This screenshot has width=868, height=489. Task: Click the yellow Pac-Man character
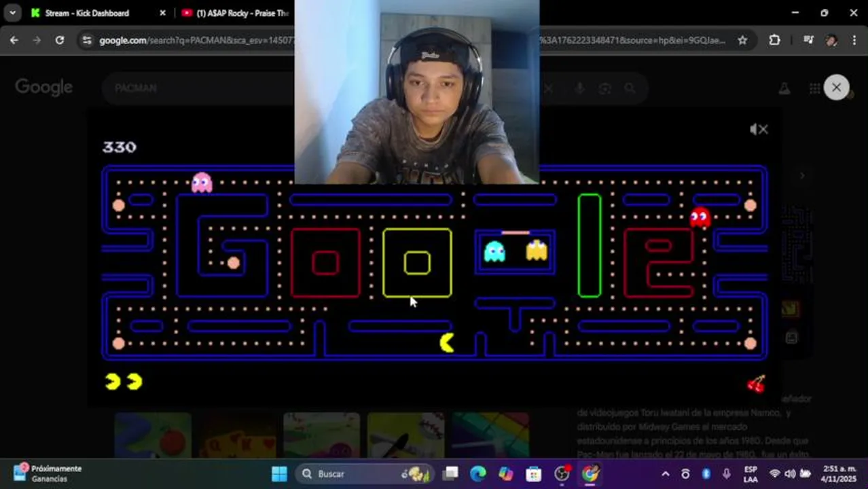(x=447, y=343)
